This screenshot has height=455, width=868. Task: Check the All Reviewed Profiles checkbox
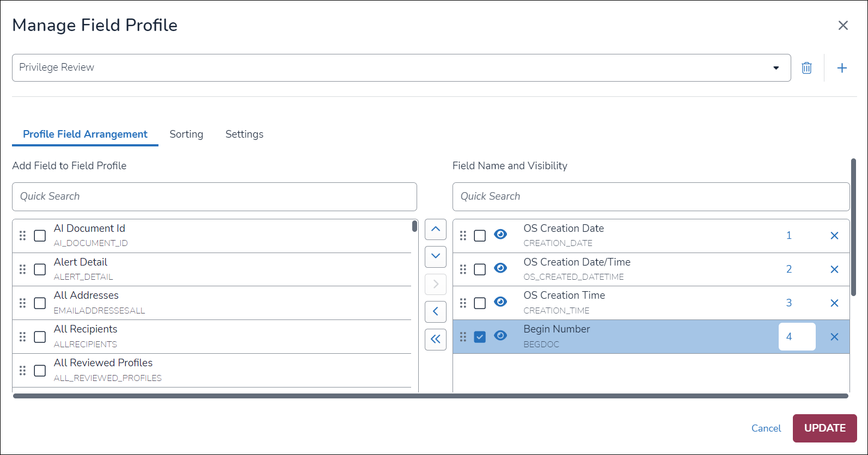point(40,371)
